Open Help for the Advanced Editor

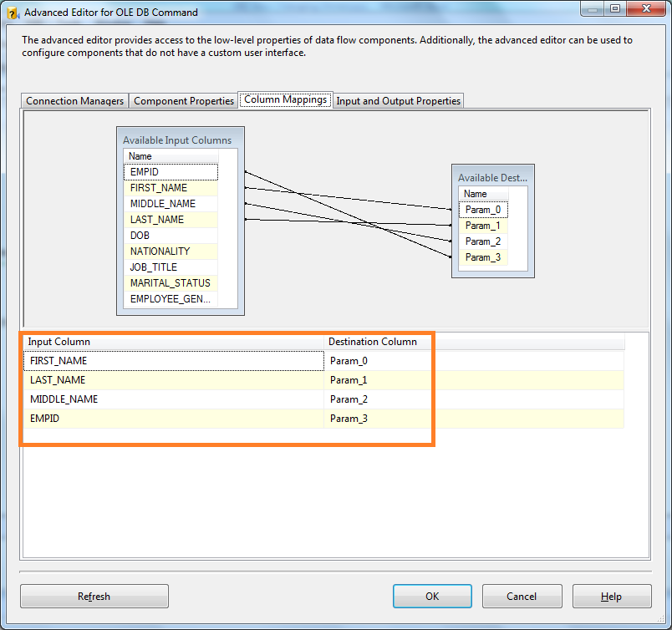(x=611, y=596)
